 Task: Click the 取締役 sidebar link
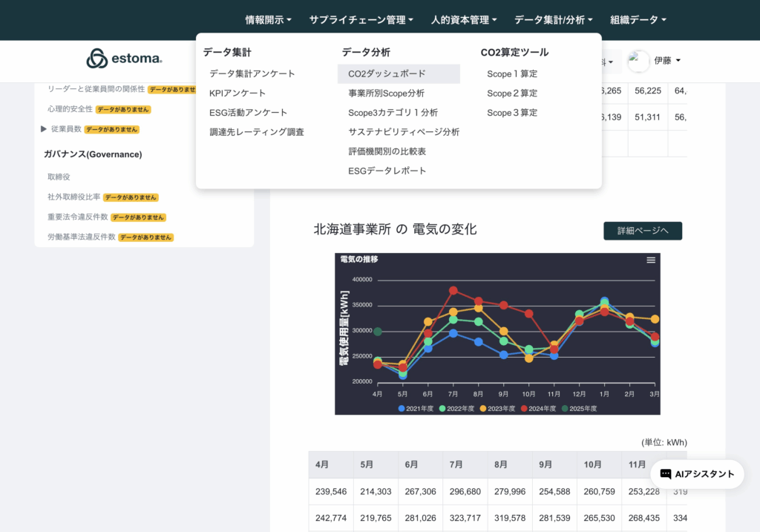pos(59,177)
